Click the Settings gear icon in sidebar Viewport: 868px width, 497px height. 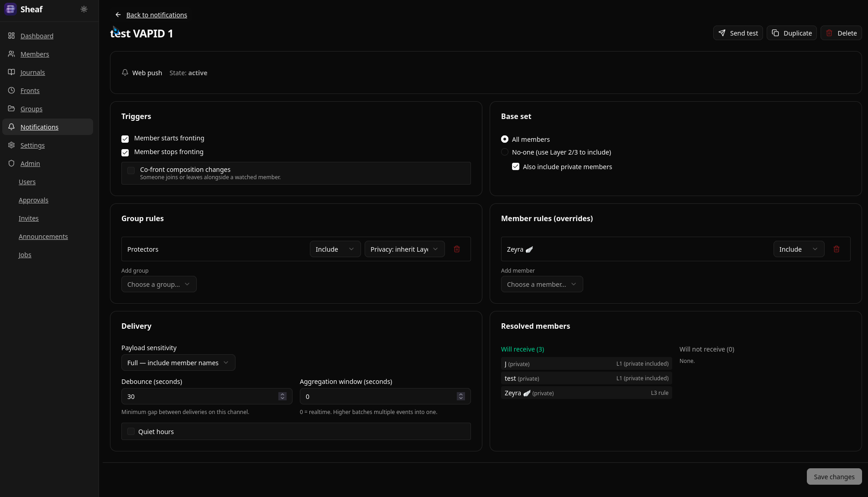point(11,145)
